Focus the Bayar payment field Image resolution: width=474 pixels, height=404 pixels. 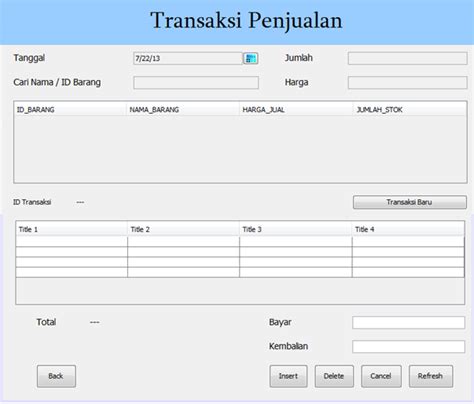(408, 323)
